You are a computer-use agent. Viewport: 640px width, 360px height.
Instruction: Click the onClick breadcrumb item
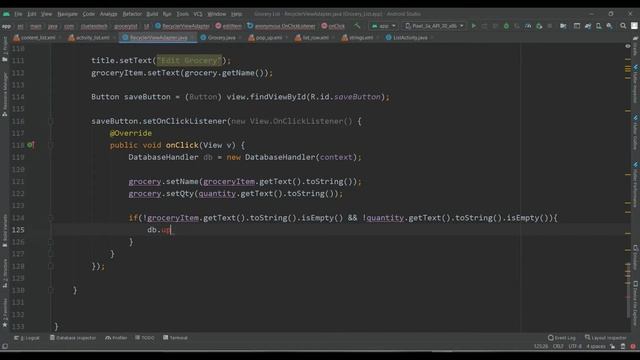tap(333, 26)
